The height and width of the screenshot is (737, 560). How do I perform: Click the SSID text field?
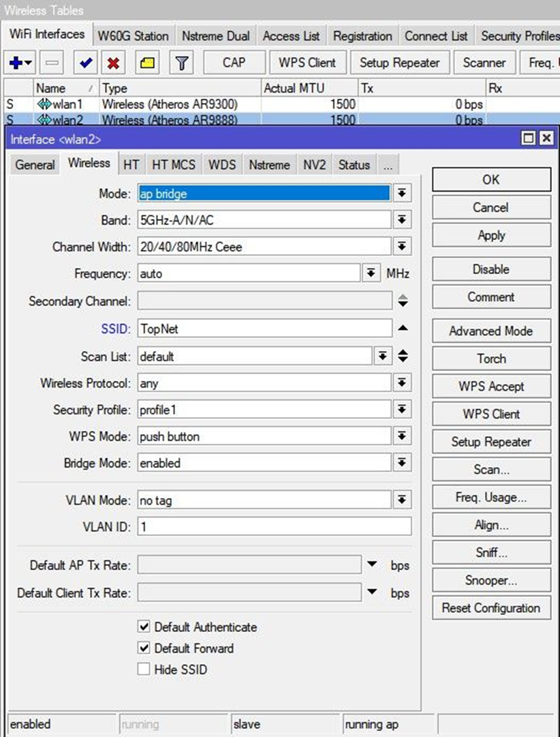pyautogui.click(x=265, y=329)
